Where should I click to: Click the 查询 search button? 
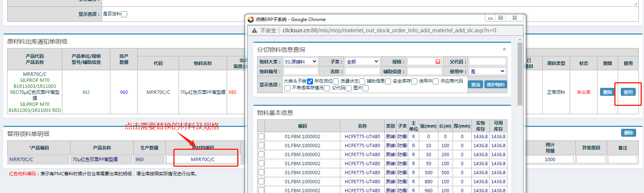point(475,85)
